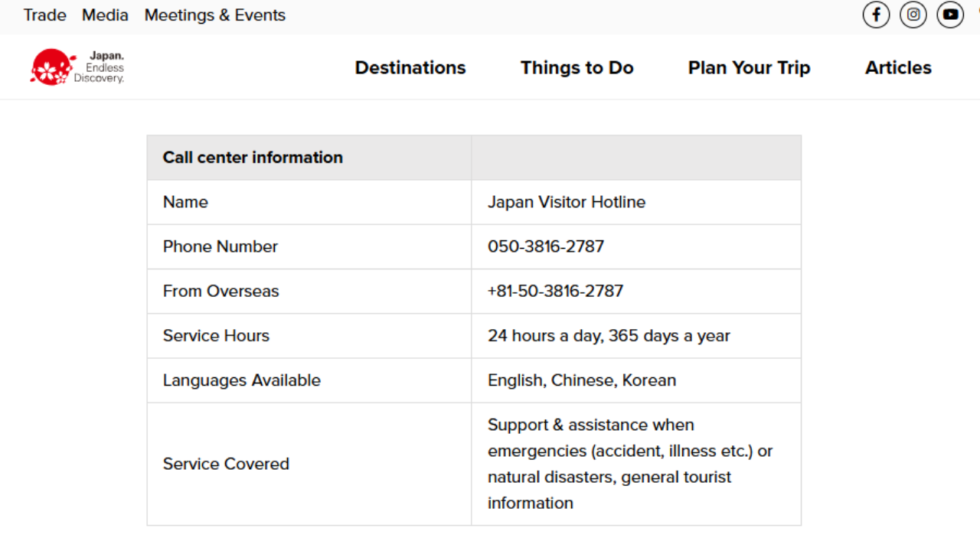The height and width of the screenshot is (551, 980).
Task: Select the Articles navigation item
Action: click(x=898, y=67)
